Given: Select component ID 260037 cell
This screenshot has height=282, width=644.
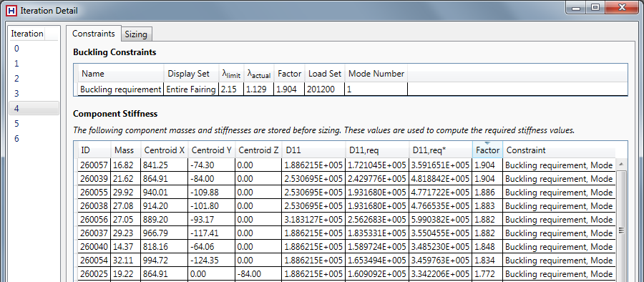Looking at the screenshot, I should click(94, 233).
